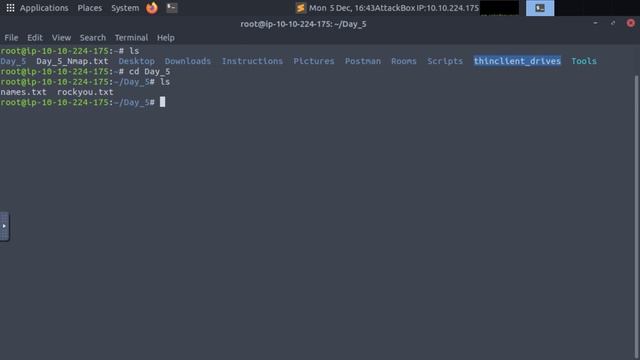Click the rockyou.txt file name
The height and width of the screenshot is (360, 640).
[x=85, y=92]
